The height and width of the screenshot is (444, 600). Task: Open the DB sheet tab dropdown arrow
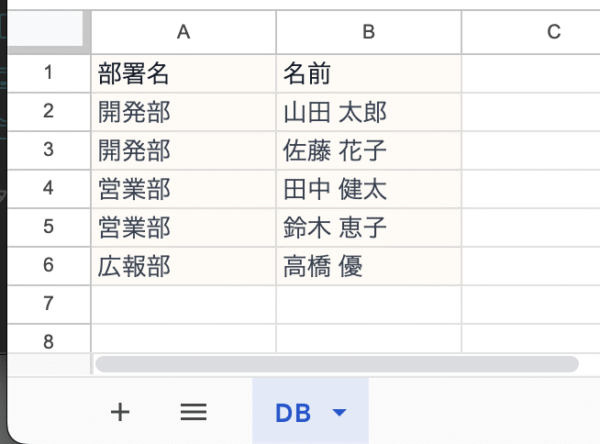click(339, 412)
